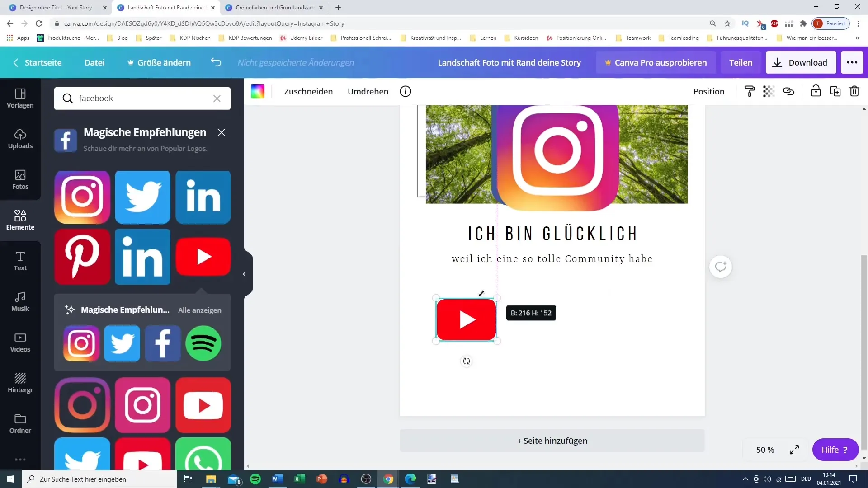Open the transparency checkerboard icon
The width and height of the screenshot is (868, 488).
point(769,91)
